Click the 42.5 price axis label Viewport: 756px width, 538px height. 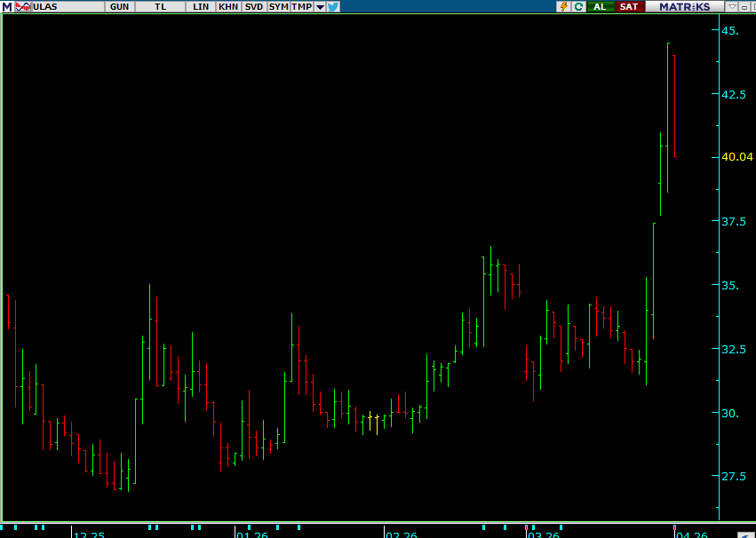[733, 94]
